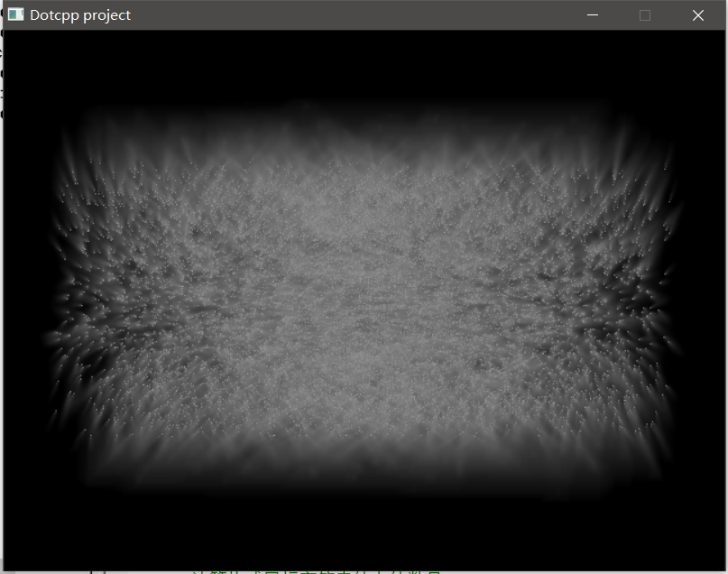Minimize the Dotcpp project window

point(593,15)
